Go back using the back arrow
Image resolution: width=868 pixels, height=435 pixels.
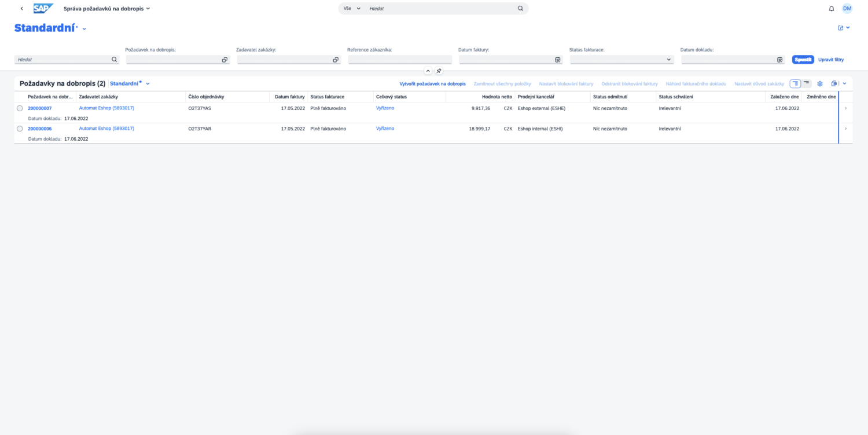tap(22, 9)
